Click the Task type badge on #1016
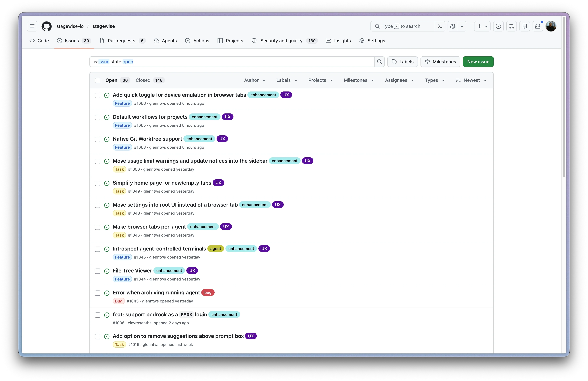This screenshot has width=588, height=381. point(119,345)
